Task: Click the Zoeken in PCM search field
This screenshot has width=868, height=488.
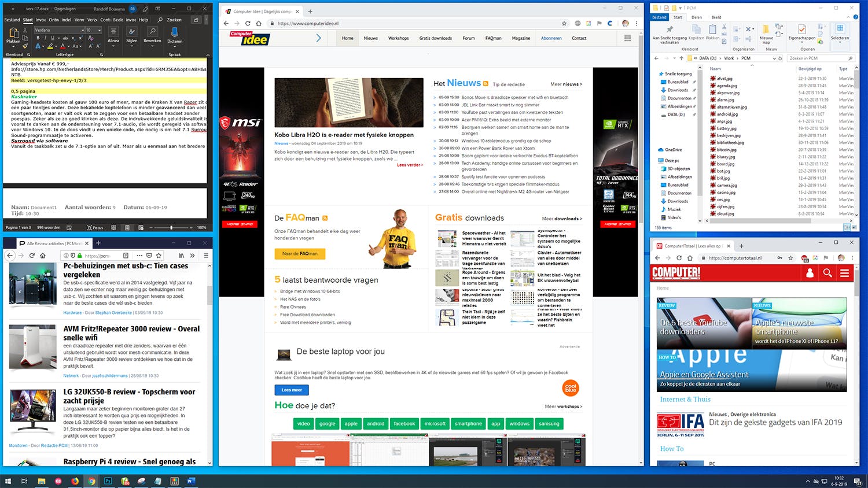Action: pyautogui.click(x=820, y=58)
